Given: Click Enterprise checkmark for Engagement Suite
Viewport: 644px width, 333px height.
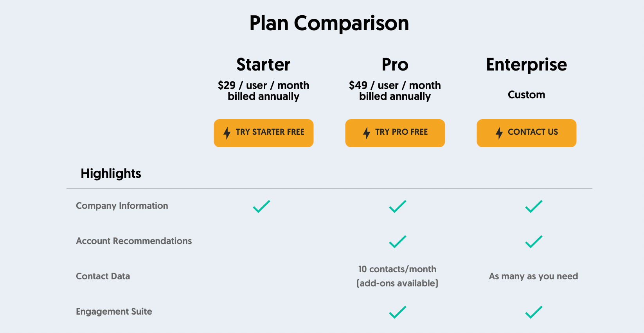Looking at the screenshot, I should coord(534,312).
